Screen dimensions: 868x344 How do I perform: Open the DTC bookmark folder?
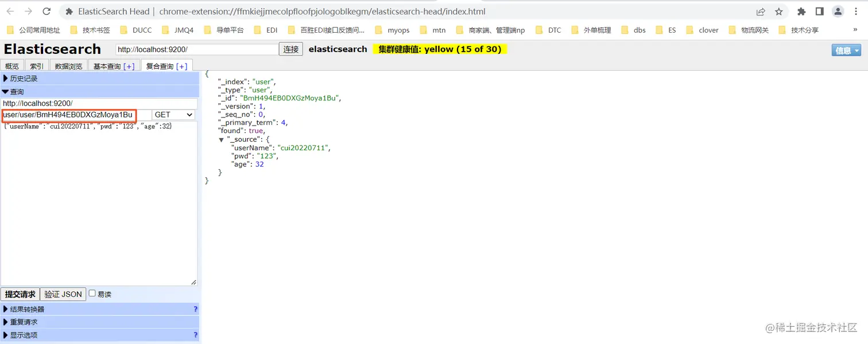tap(548, 30)
